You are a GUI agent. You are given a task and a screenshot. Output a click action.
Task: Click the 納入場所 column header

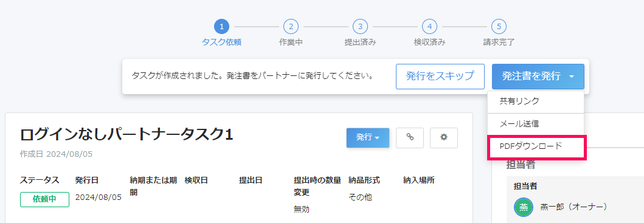point(419,180)
